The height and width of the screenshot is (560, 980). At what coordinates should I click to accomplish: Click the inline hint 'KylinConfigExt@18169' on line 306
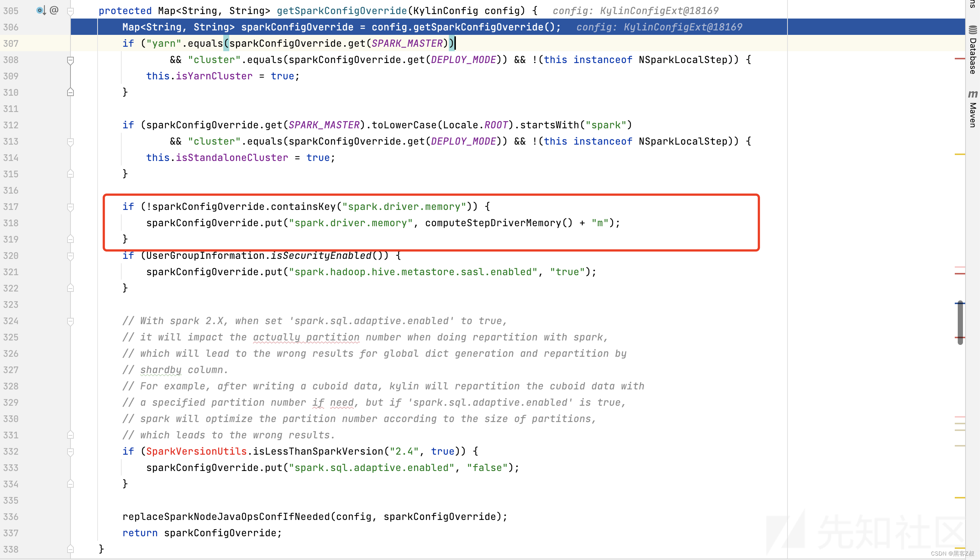tap(684, 27)
